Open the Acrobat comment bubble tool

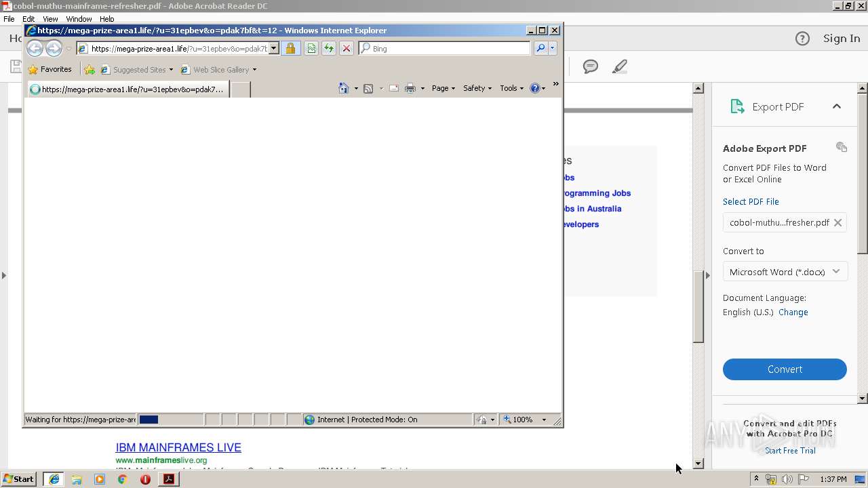click(591, 66)
